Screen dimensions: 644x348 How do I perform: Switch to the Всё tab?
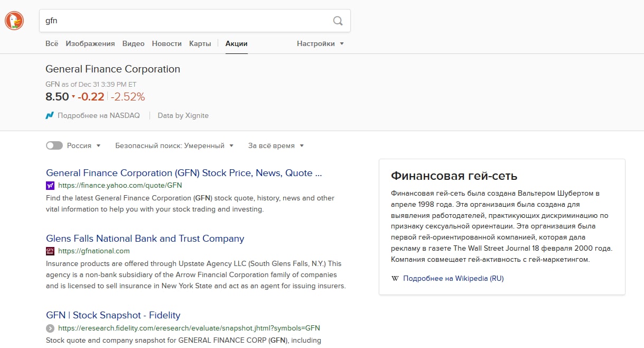tap(52, 43)
